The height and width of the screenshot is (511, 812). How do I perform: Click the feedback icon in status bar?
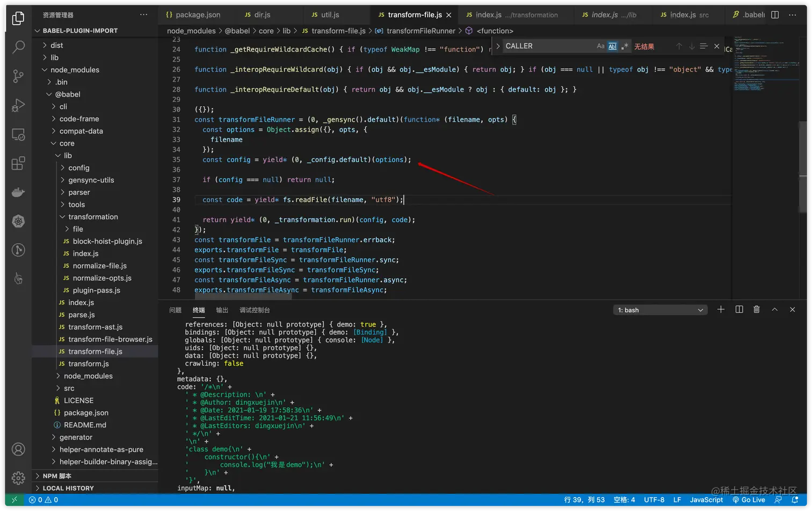pos(778,500)
